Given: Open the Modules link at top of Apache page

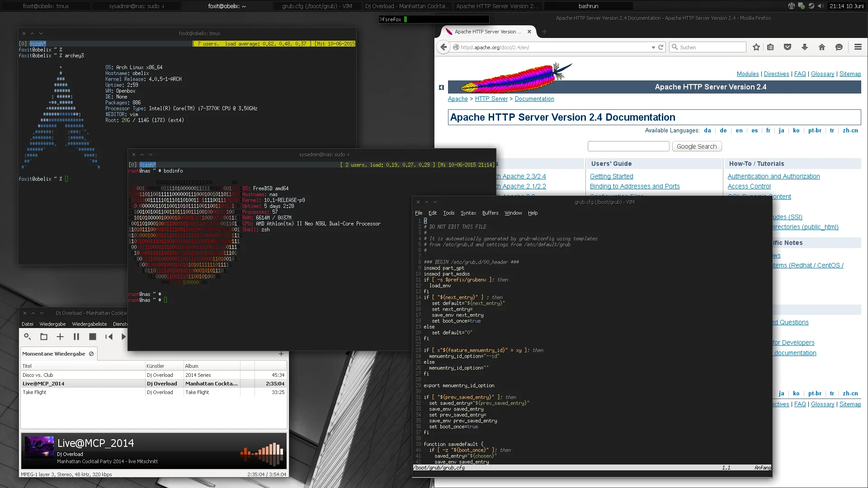Looking at the screenshot, I should [x=748, y=74].
